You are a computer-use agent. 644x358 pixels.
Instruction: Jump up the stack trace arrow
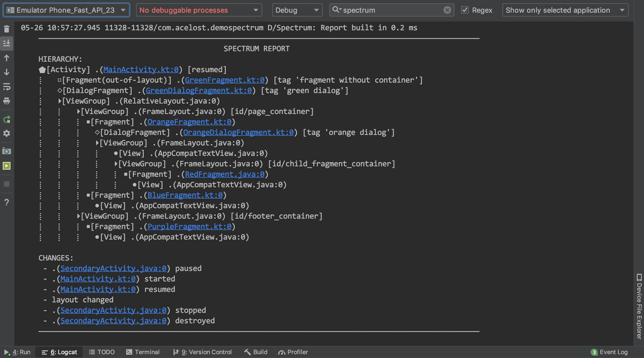(7, 58)
